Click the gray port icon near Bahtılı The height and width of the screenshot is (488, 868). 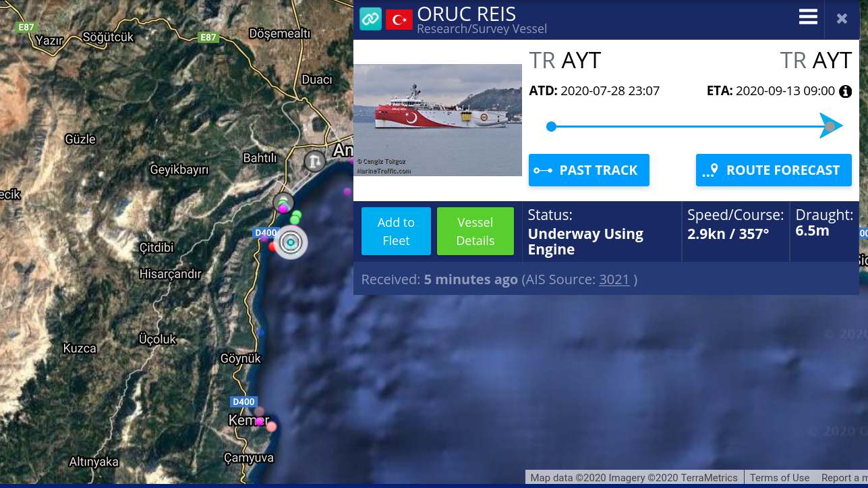coord(314,161)
